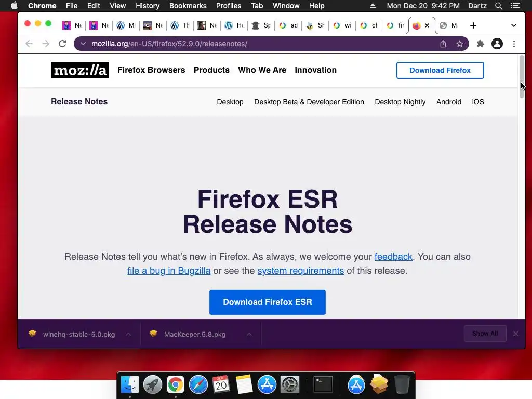532x399 pixels.
Task: Open the Apple menu
Action: (14, 6)
